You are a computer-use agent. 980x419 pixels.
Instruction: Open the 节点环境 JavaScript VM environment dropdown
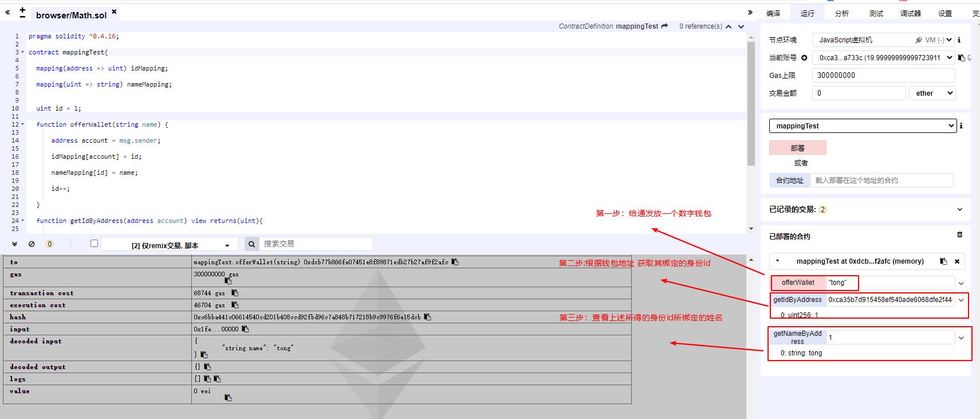pos(883,40)
